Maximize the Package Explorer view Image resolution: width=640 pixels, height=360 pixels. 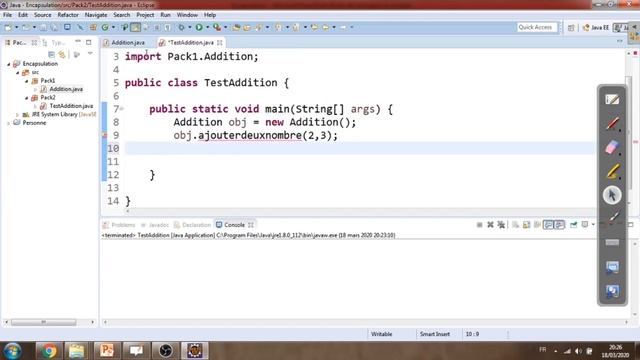(x=89, y=42)
